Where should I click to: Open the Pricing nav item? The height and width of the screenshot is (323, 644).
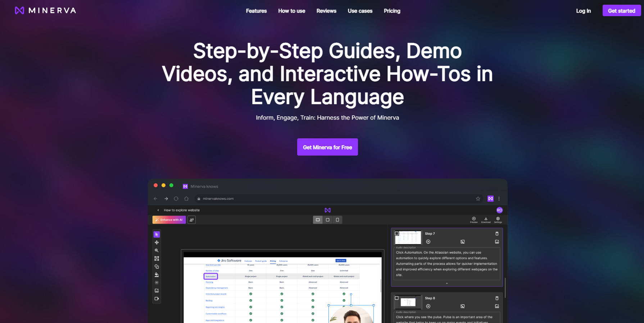[x=392, y=11]
